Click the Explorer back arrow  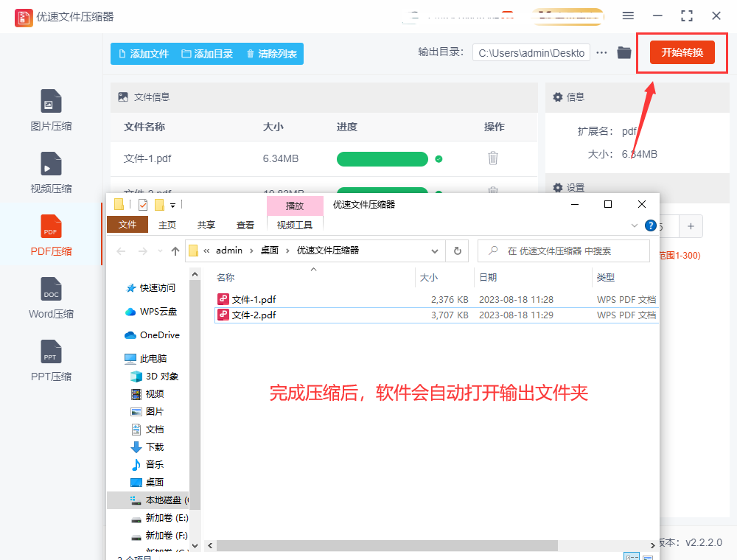point(121,251)
